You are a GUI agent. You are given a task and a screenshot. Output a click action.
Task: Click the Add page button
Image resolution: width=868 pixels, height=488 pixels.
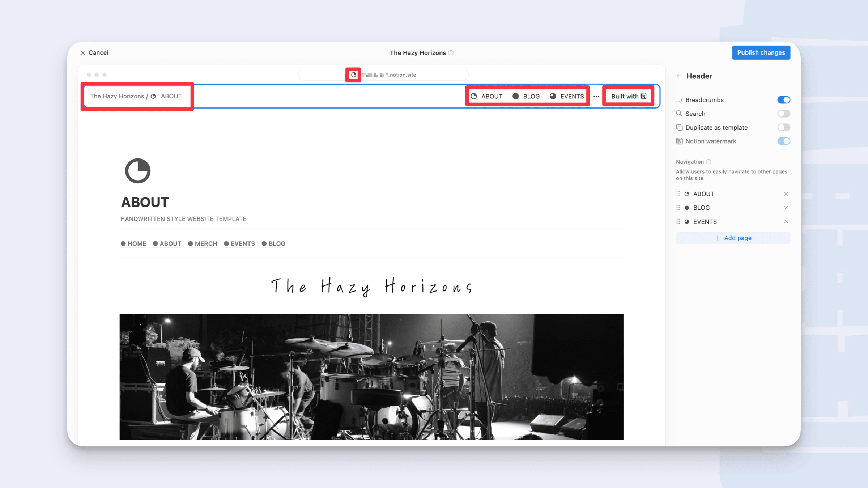click(x=733, y=238)
